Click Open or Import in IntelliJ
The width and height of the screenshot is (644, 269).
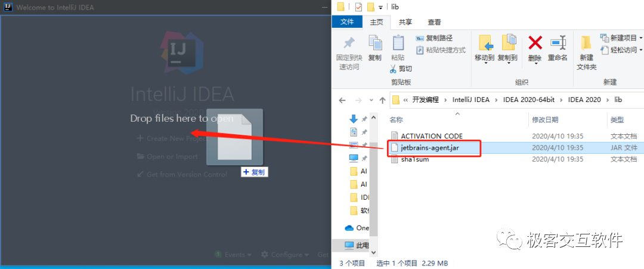click(x=167, y=156)
